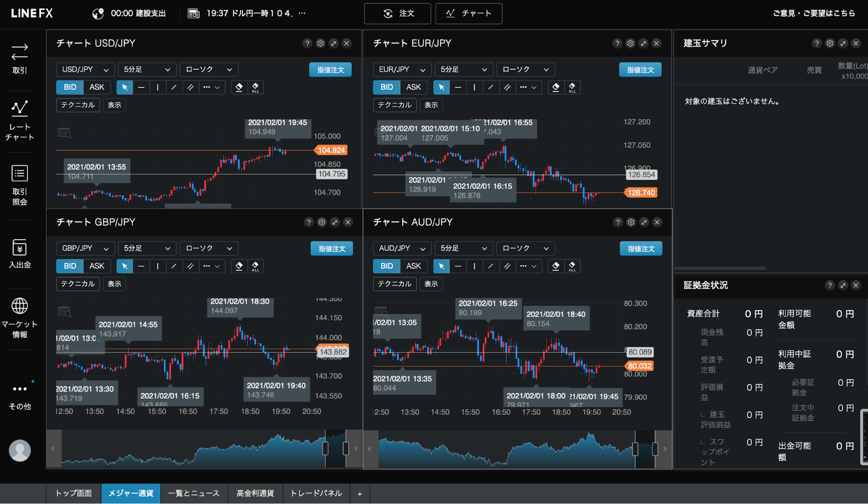The image size is (868, 504).
Task: Click 指値注文 button in AUD/JPY chart
Action: (641, 249)
